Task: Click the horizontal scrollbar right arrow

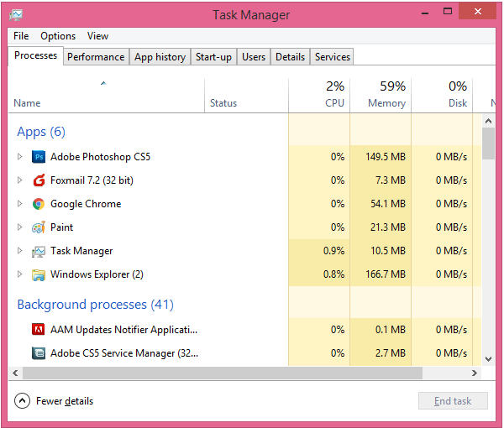Action: pos(475,373)
